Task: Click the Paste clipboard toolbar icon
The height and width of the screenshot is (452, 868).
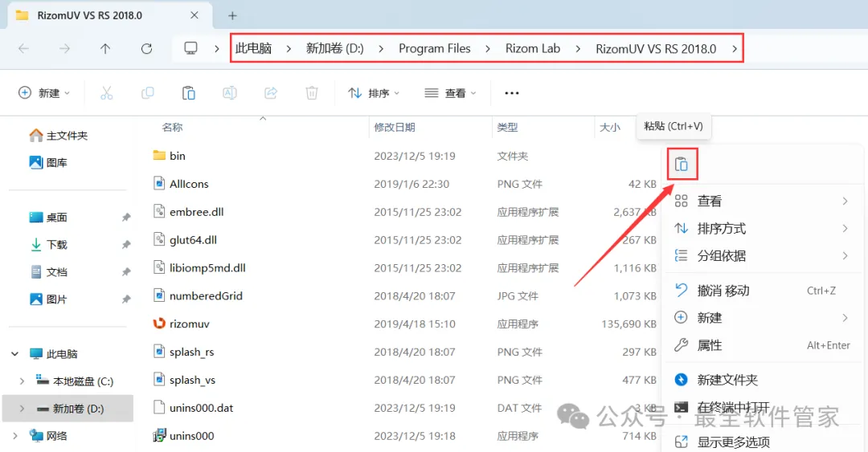Action: pyautogui.click(x=189, y=93)
